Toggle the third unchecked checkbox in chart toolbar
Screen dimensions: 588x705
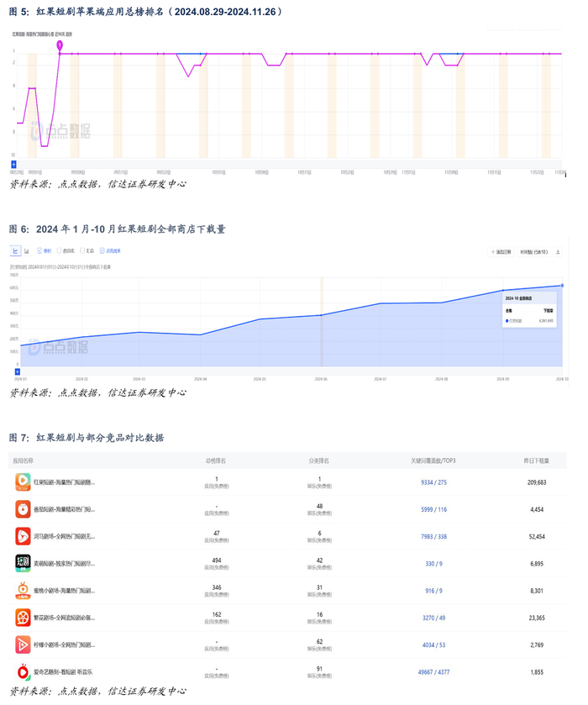82,251
